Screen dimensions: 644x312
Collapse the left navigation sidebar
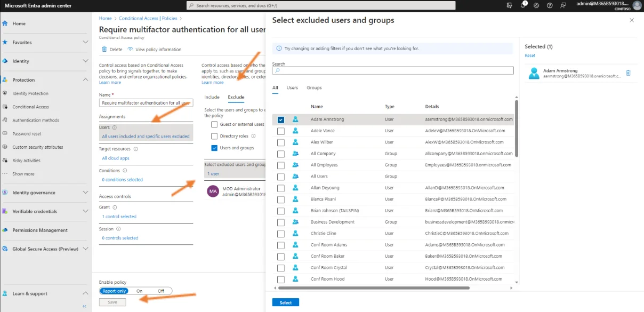pos(84,306)
